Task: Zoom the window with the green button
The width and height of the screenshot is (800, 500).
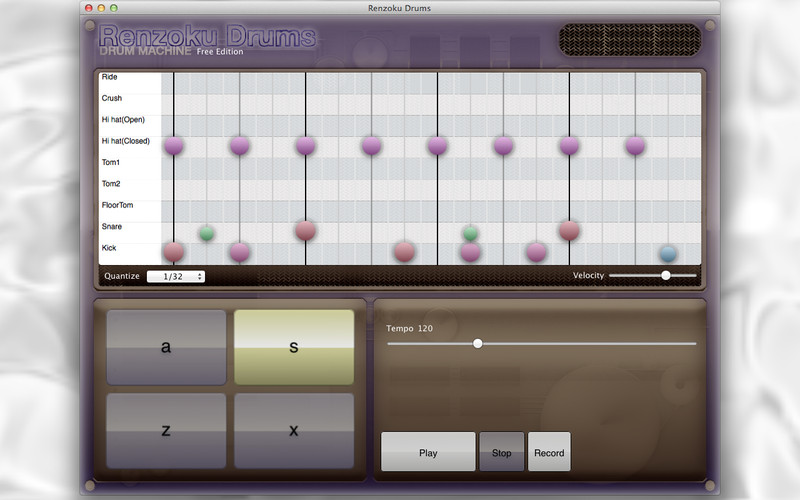Action: 114,8
